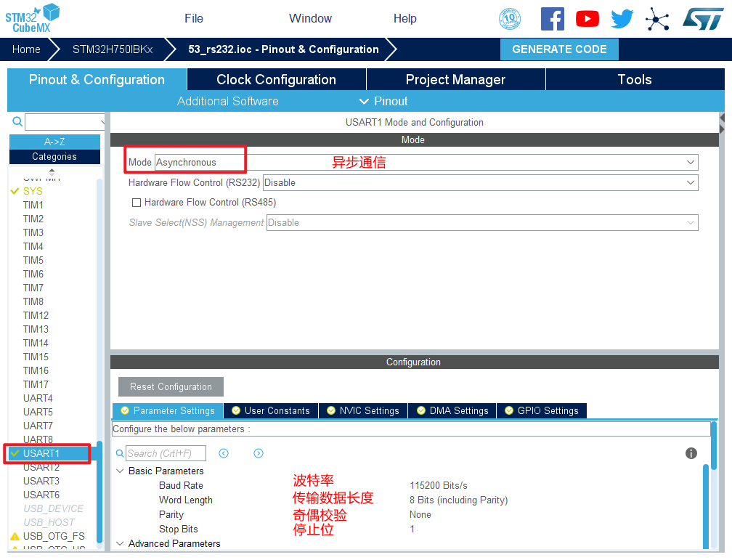Viewport: 732px width, 560px height.
Task: Collapse the Advanced Parameters section
Action: coord(120,543)
